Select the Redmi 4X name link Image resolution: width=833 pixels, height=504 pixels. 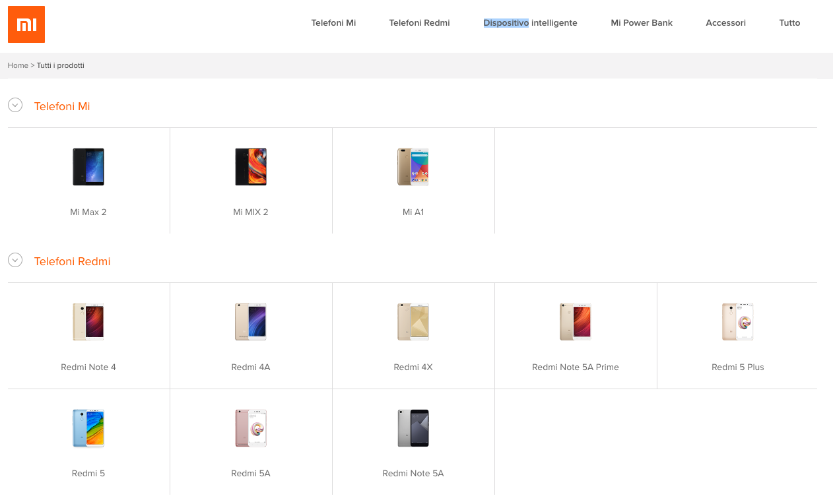coord(413,367)
